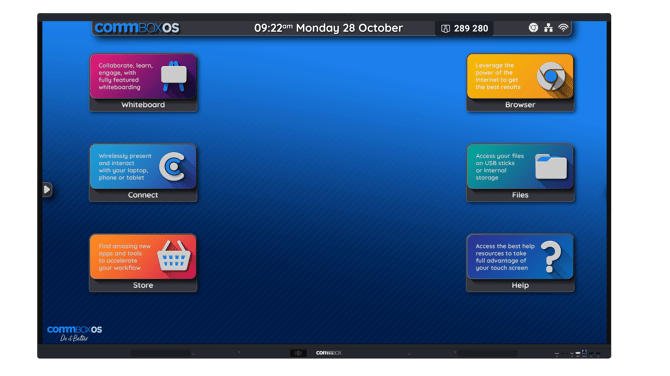
Task: Click the wired network status icon
Action: point(548,28)
